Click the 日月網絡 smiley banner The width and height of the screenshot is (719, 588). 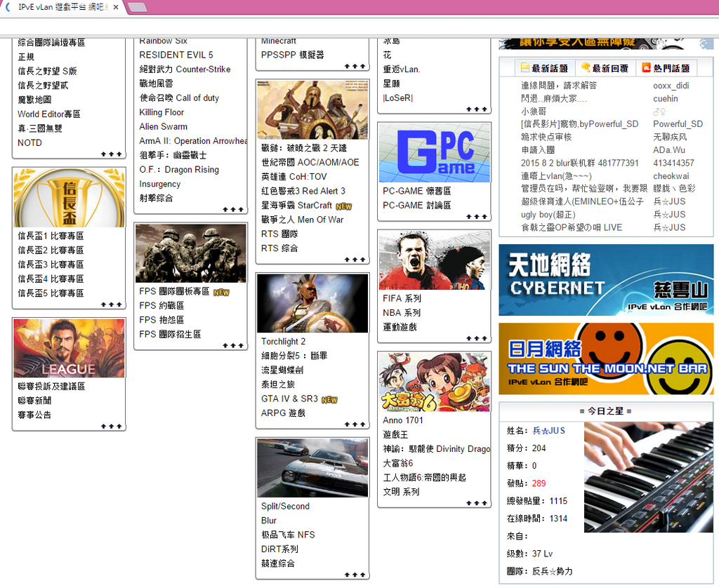[x=605, y=358]
